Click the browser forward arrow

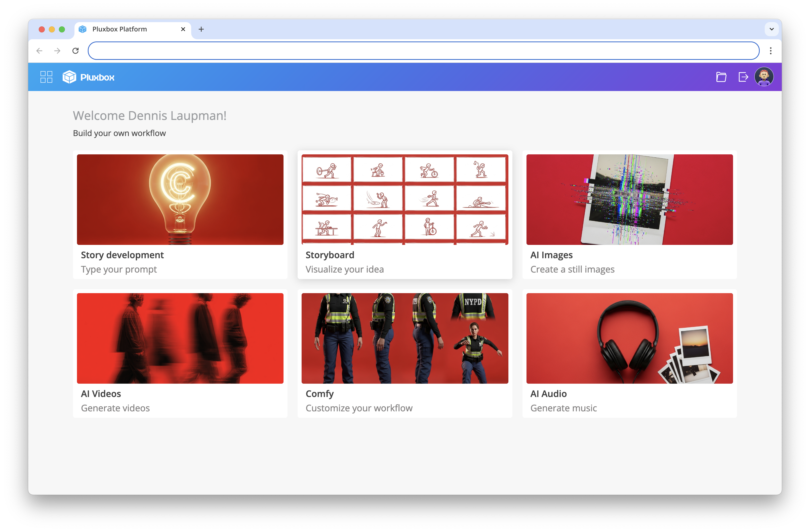(x=57, y=50)
